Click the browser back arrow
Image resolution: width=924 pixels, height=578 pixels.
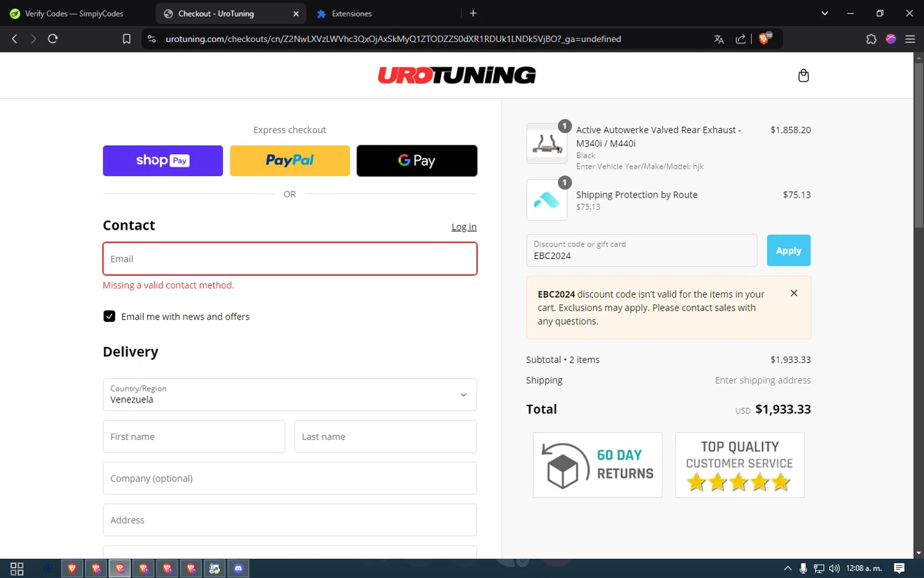[15, 39]
